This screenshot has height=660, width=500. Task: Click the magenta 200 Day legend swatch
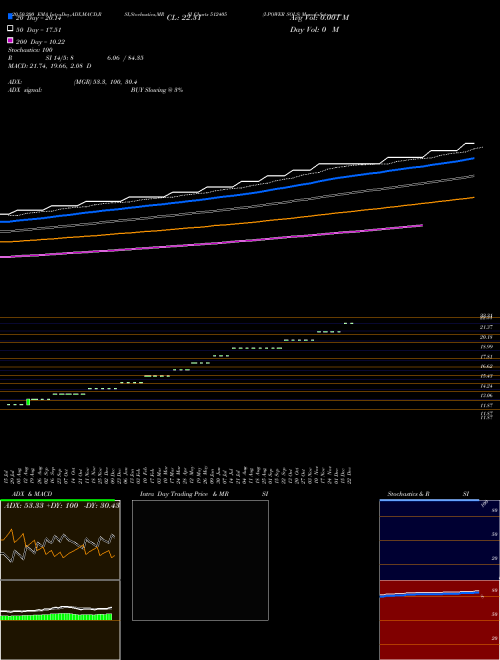click(11, 40)
